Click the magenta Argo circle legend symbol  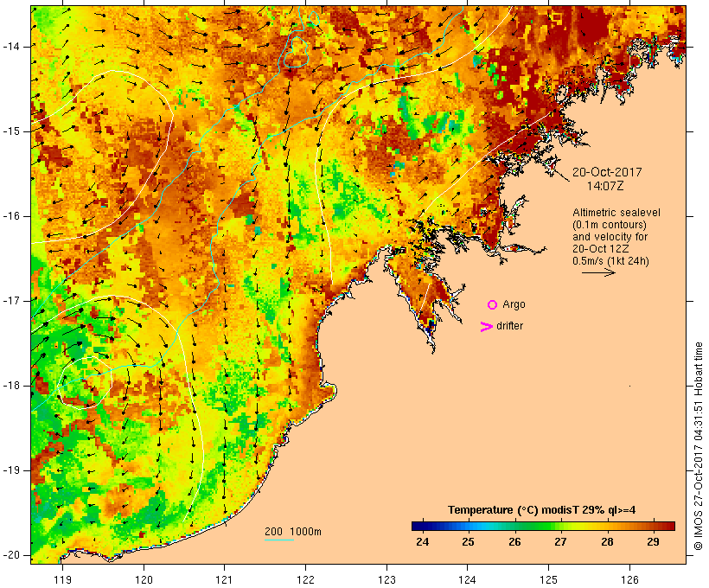point(493,305)
